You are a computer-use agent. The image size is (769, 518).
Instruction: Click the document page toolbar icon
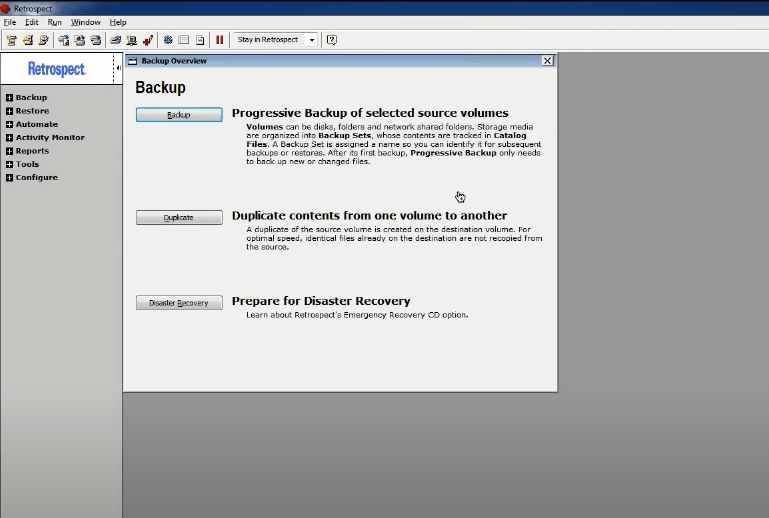(200, 40)
